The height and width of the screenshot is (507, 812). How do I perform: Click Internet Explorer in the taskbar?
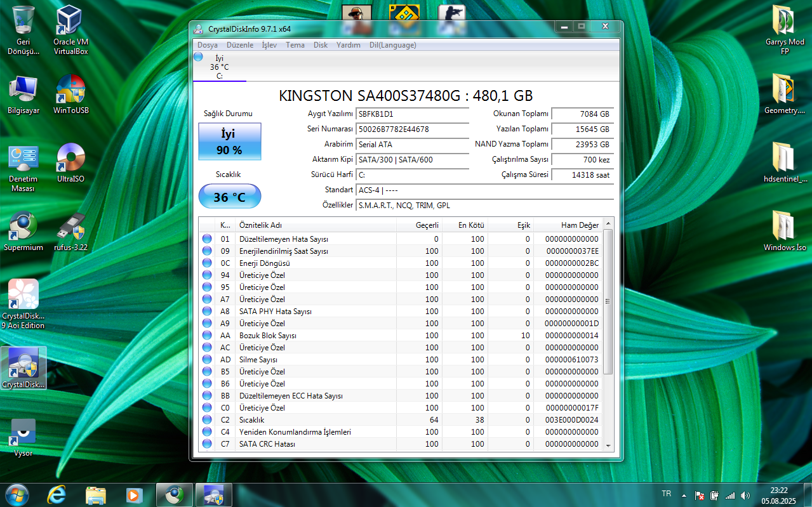pos(58,495)
